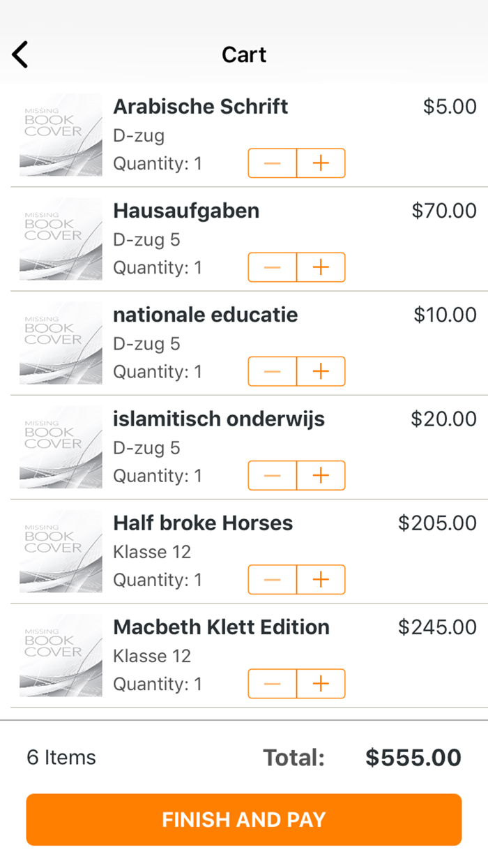Tap minus on Half broke Horses
The image size is (488, 868).
273,580
